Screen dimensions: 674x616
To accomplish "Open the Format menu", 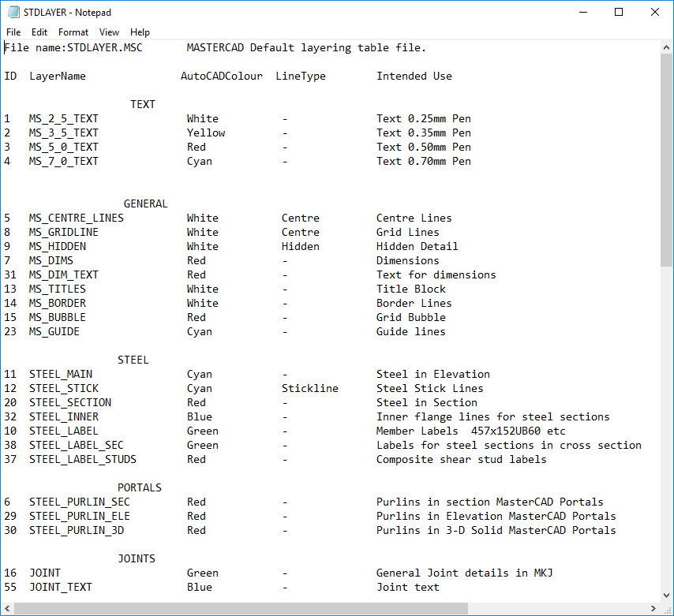I will click(x=73, y=32).
